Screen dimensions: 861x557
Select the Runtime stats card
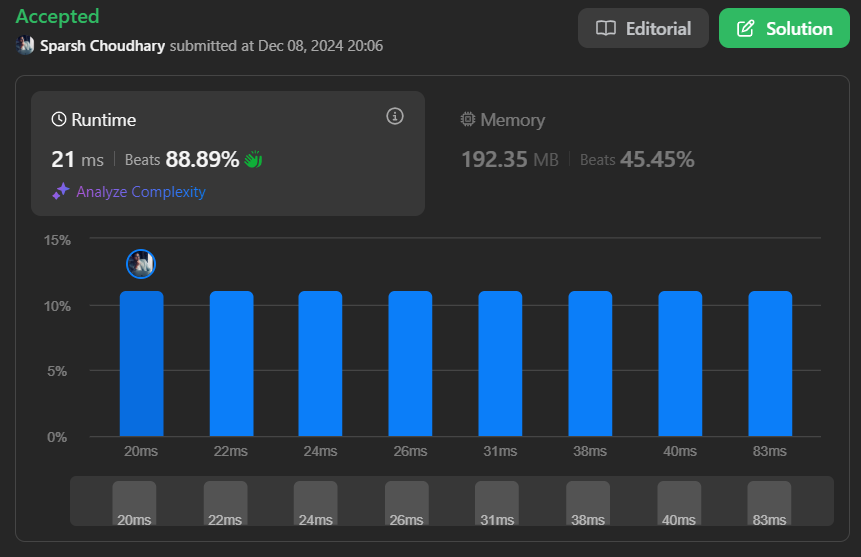pos(228,152)
